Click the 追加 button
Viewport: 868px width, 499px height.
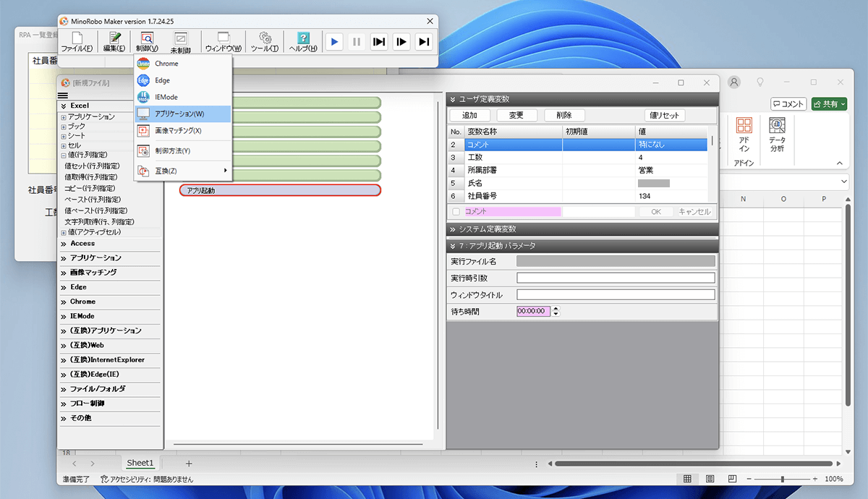coord(469,116)
